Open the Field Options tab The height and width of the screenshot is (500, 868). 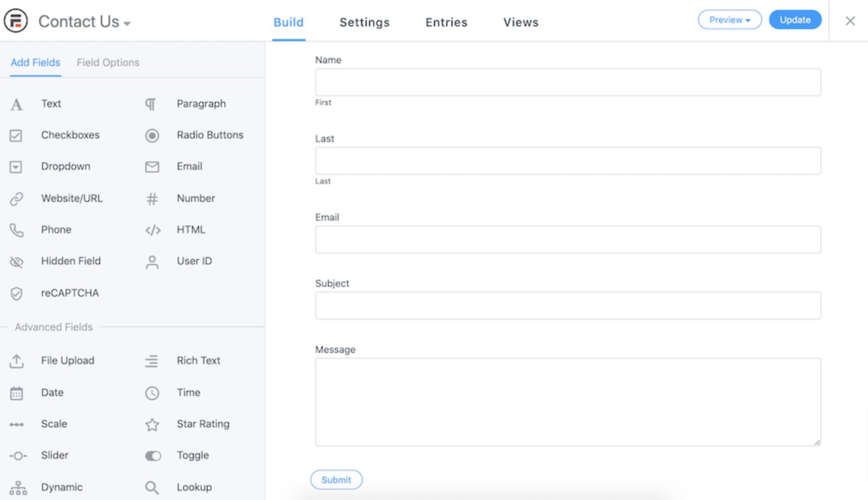click(x=108, y=62)
